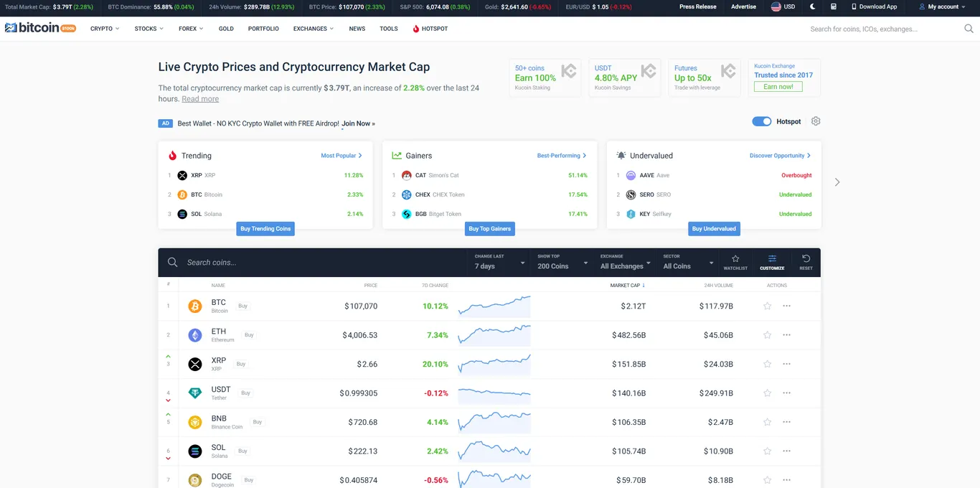Open the Tools menu item
Image resolution: width=980 pixels, height=488 pixels.
(389, 29)
